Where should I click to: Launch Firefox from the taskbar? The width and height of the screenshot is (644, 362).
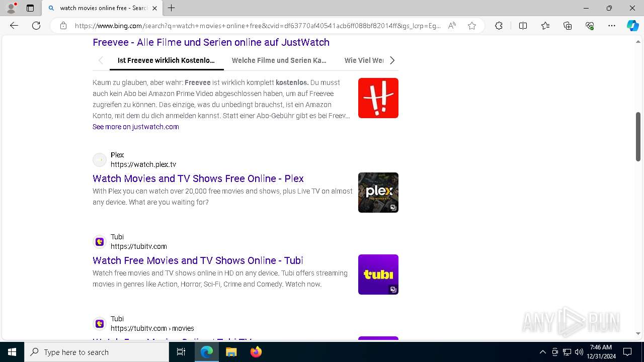click(x=256, y=352)
